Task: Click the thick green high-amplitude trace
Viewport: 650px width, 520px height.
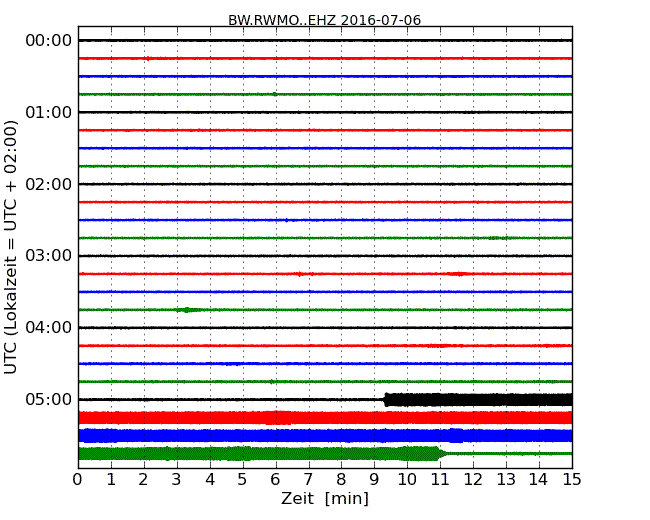Action: click(x=261, y=454)
